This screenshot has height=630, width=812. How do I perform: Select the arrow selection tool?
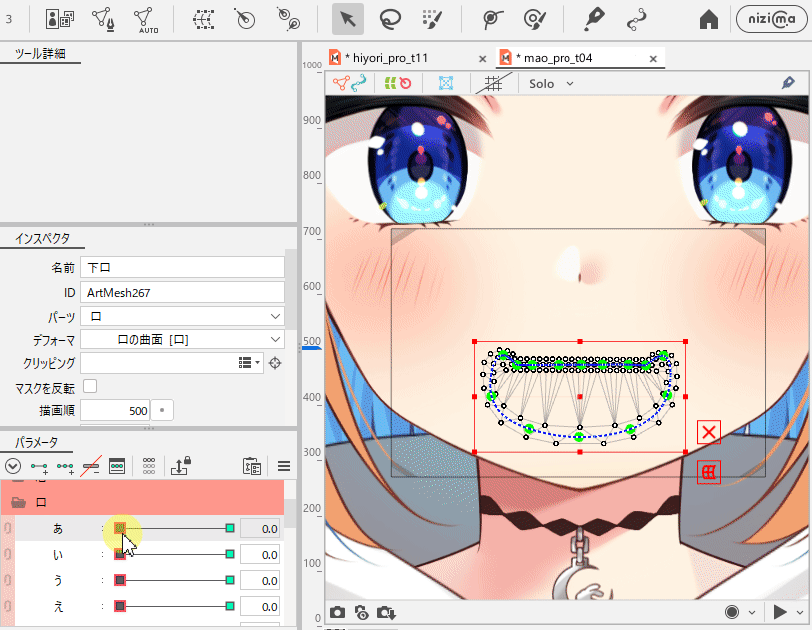pos(348,18)
